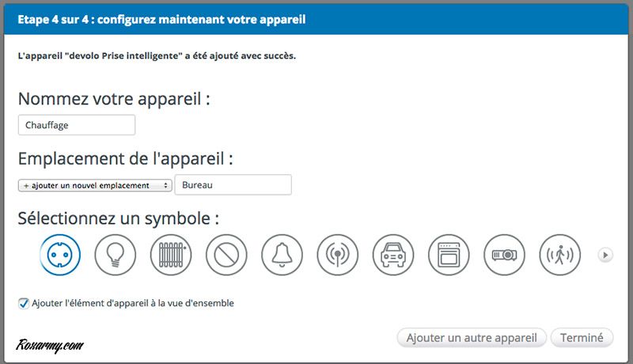The image size is (633, 364).
Task: Pick the car symbol
Action: 393,255
